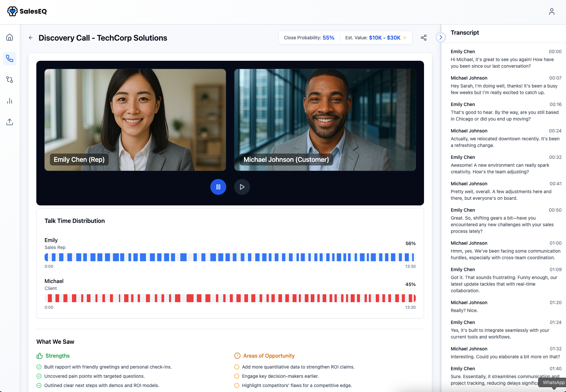Select transcript line 'Got it. That sounds frustrating'

504,284
